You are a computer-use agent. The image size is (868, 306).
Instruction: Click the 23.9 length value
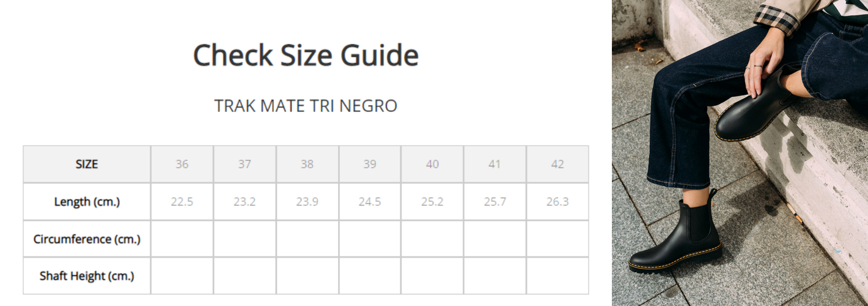click(x=307, y=201)
